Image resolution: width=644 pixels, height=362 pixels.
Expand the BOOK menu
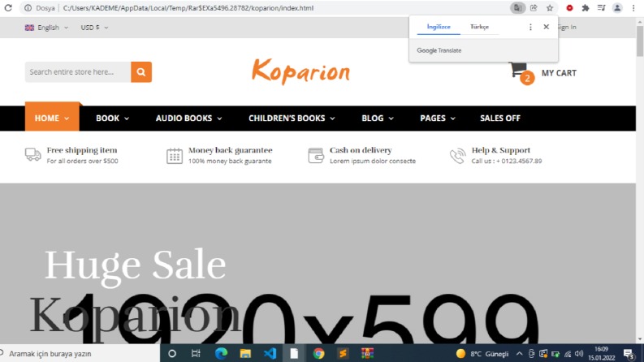(x=113, y=119)
